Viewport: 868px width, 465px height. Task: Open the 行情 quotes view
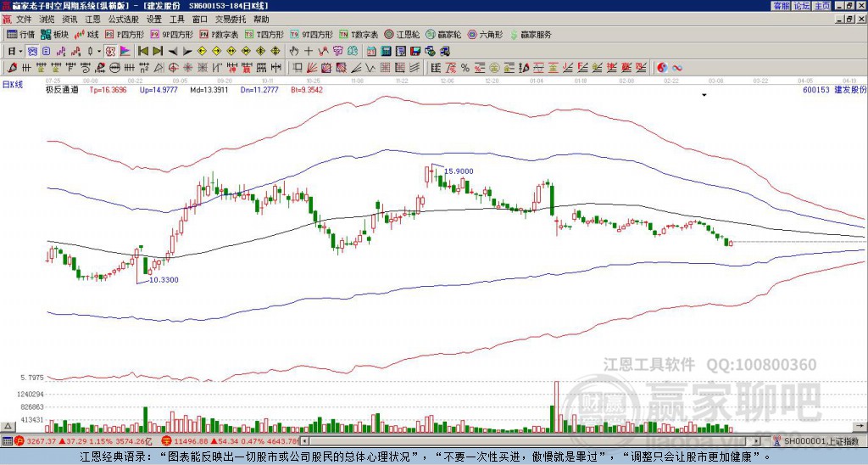point(21,34)
